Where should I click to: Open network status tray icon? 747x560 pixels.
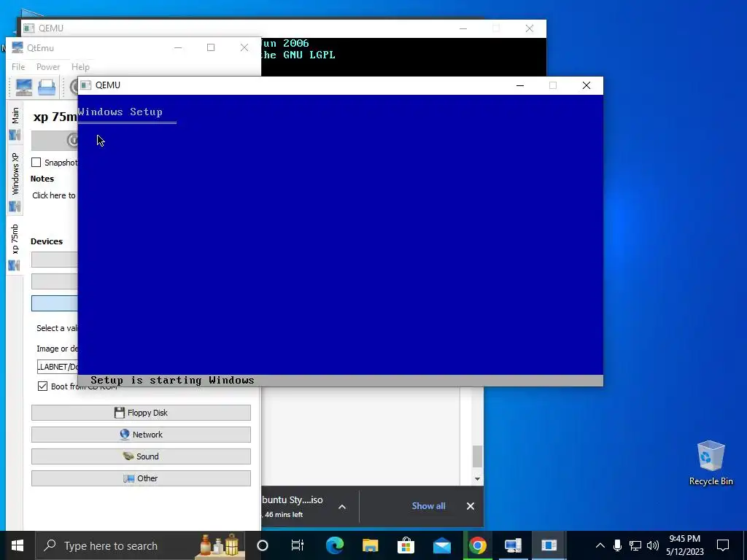pyautogui.click(x=635, y=545)
